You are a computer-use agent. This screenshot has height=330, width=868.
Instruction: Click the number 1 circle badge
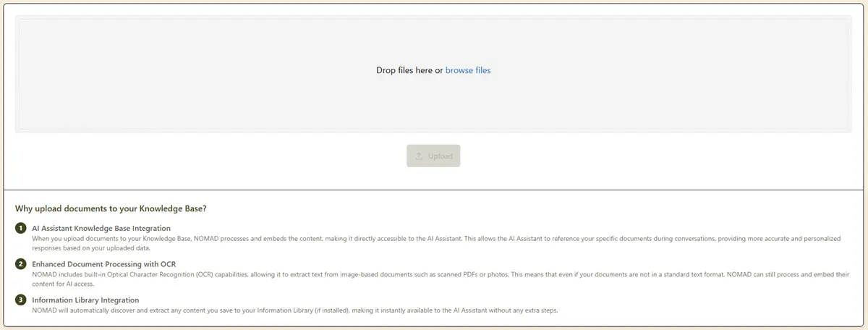click(x=21, y=229)
